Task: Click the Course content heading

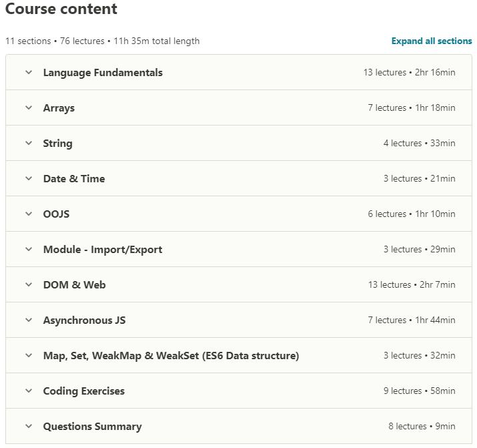Action: 61,9
